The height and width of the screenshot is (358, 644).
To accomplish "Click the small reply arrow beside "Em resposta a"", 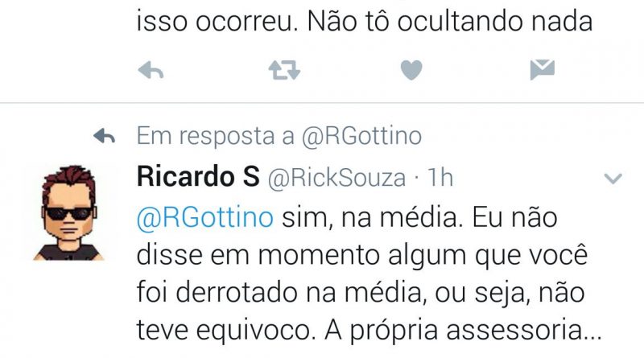I will click(105, 135).
